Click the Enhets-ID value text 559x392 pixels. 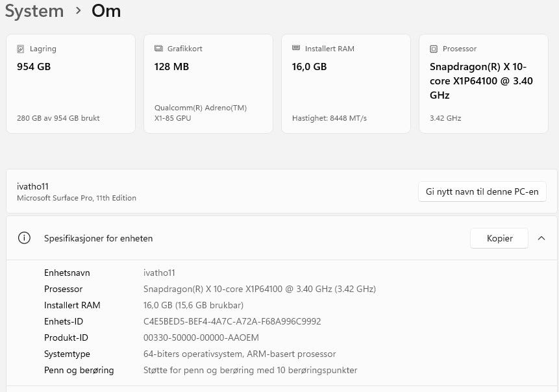click(x=232, y=321)
